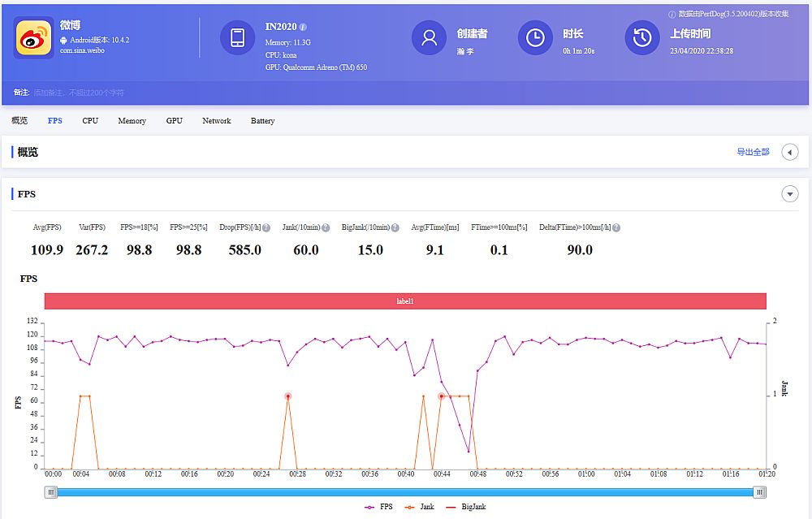Click the 创建者 person icon
The width and height of the screenshot is (812, 519).
click(x=430, y=38)
